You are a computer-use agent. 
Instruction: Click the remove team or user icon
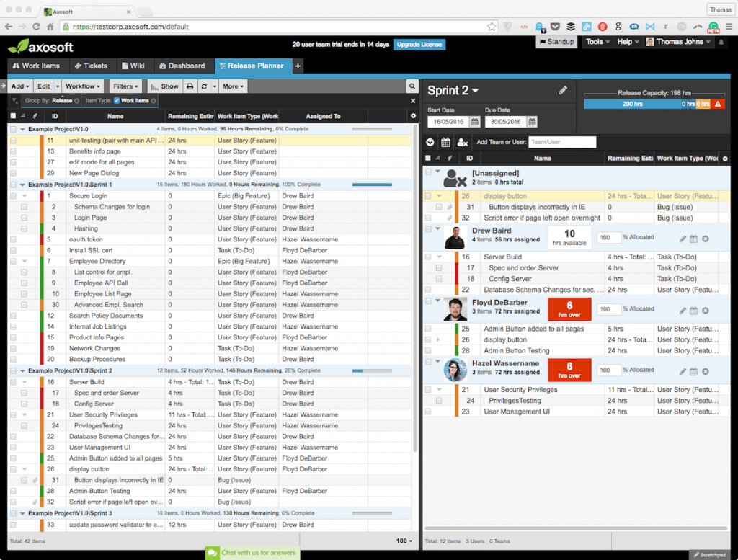(x=462, y=142)
